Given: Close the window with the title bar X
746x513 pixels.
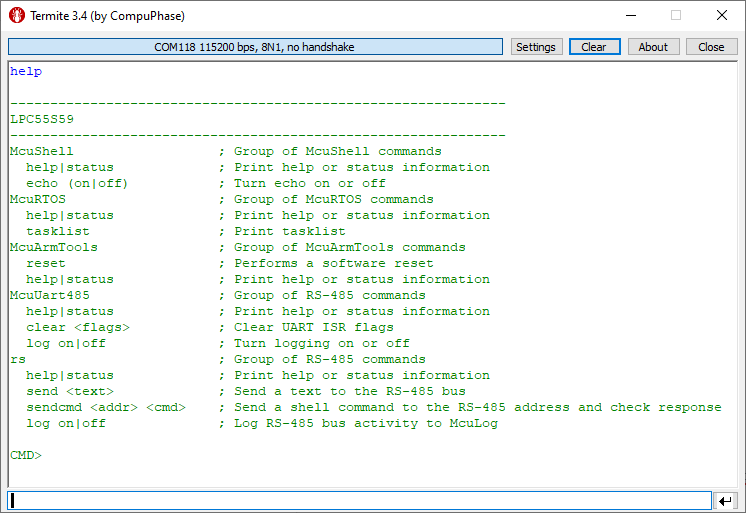Looking at the screenshot, I should click(x=722, y=16).
